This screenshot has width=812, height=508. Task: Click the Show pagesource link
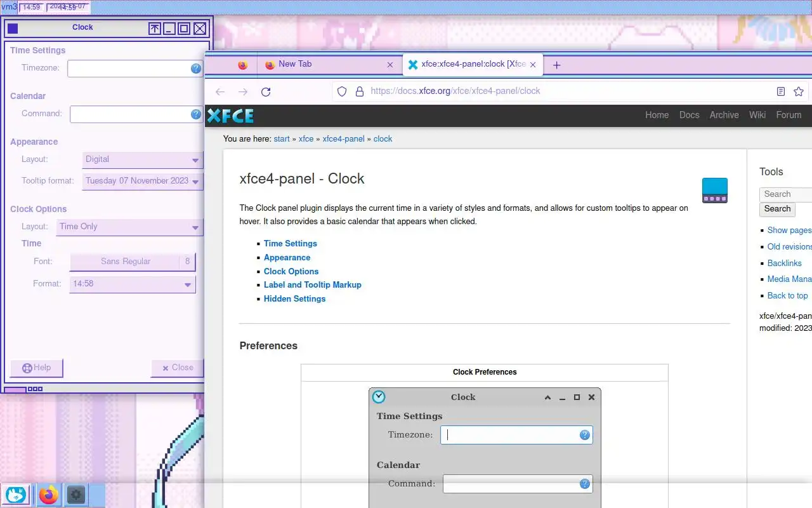click(x=789, y=231)
